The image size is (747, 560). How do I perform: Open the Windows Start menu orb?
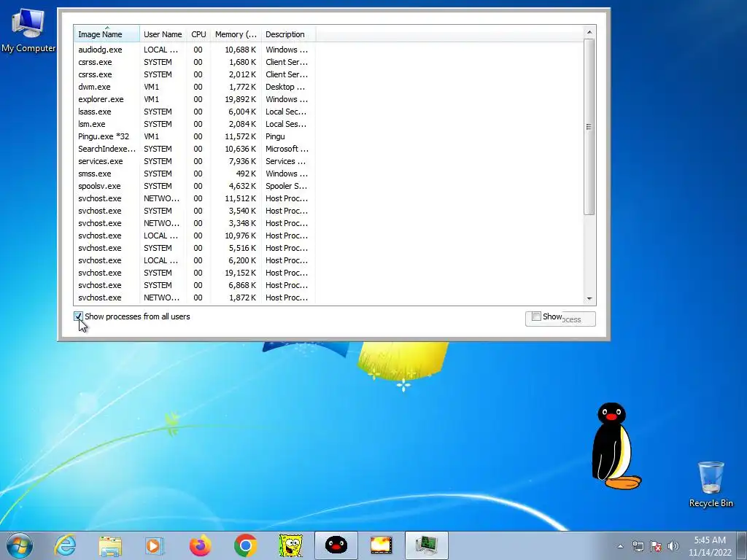[20, 545]
